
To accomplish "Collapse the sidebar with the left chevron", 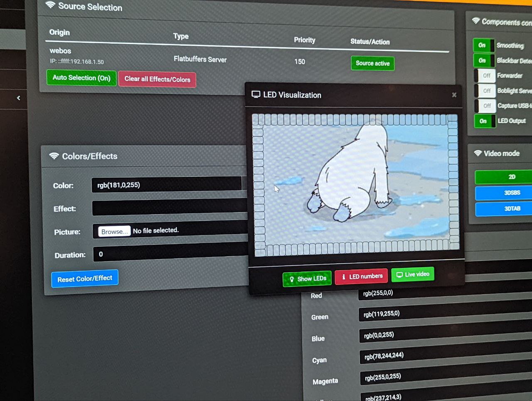I will point(18,98).
